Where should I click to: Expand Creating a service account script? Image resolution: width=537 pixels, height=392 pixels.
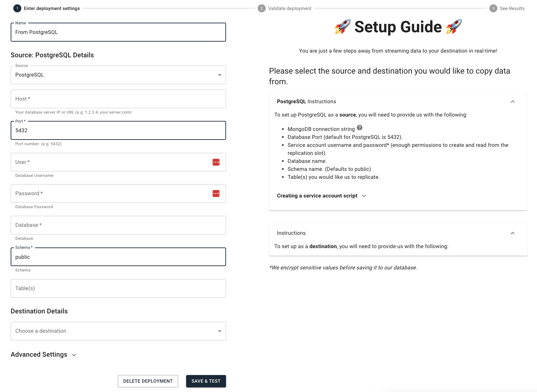coord(364,196)
